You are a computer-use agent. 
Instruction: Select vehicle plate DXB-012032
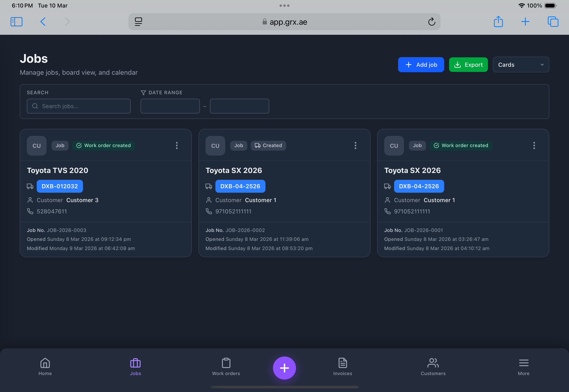coord(59,186)
